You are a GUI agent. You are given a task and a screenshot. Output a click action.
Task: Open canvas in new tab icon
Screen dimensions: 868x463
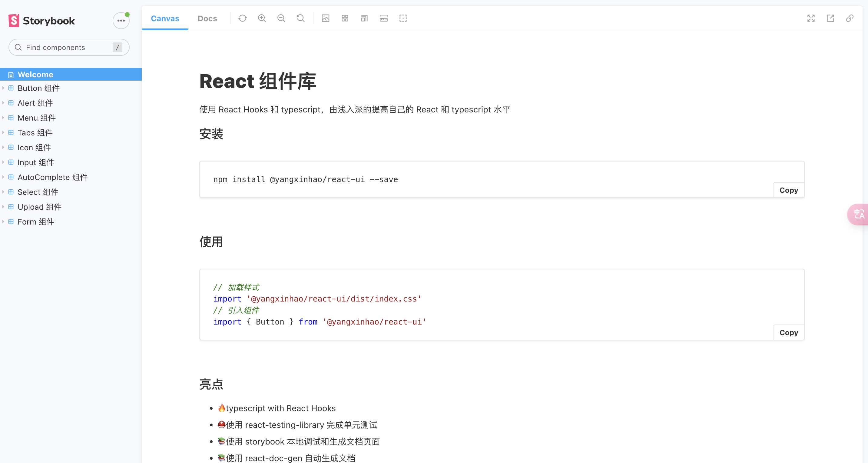(x=830, y=18)
